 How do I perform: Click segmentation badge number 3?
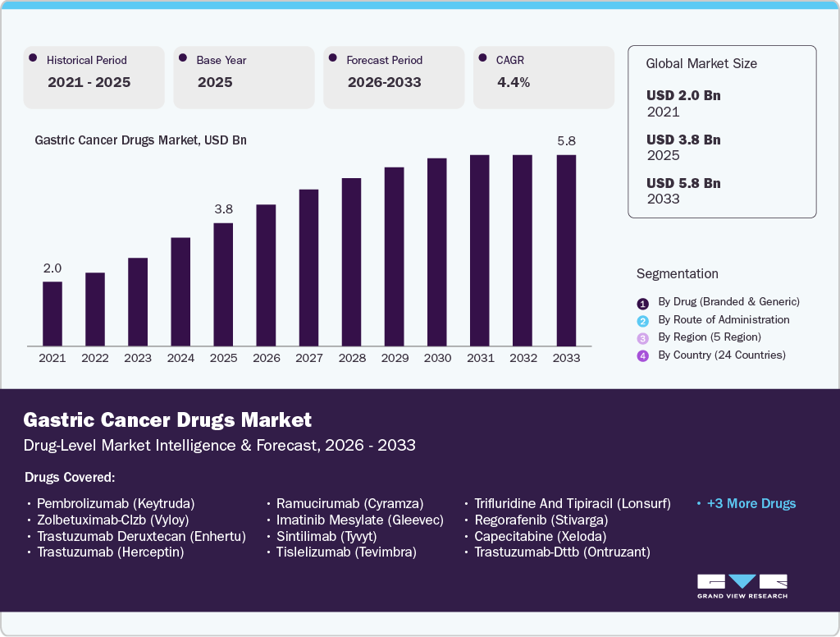pyautogui.click(x=643, y=338)
